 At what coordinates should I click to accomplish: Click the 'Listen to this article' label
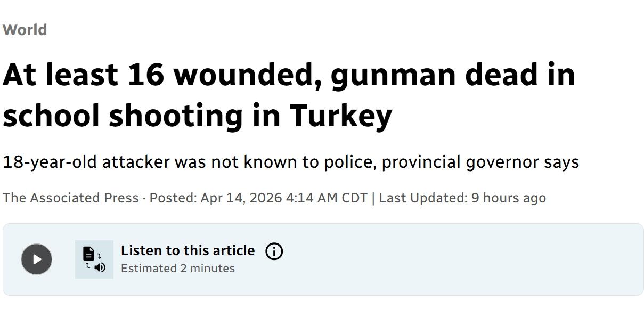pyautogui.click(x=188, y=250)
